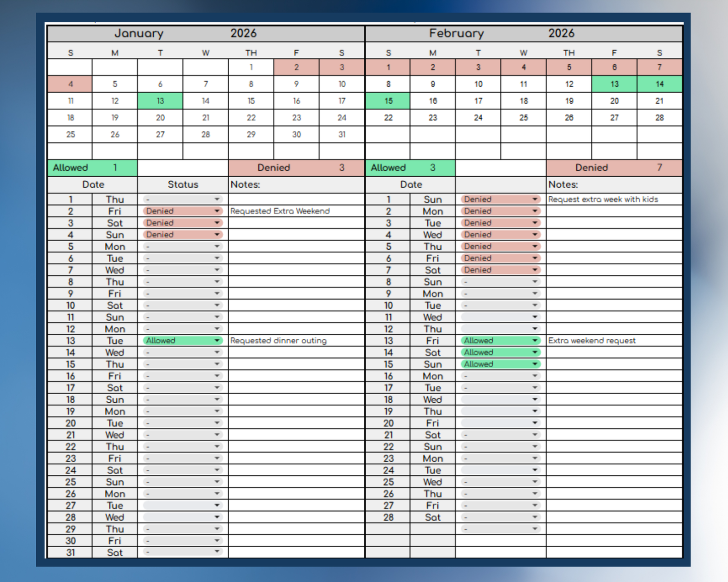Select note 'Requested Extra Weekend'

point(280,211)
